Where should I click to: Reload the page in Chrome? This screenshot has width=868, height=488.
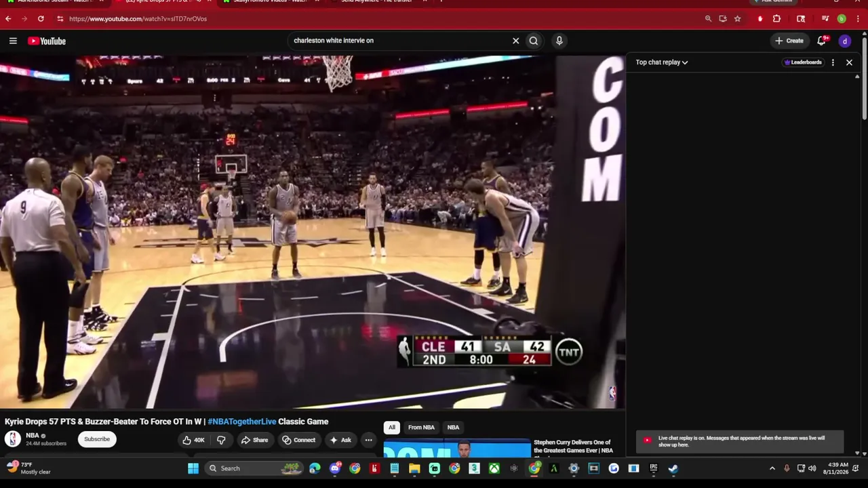pos(41,19)
